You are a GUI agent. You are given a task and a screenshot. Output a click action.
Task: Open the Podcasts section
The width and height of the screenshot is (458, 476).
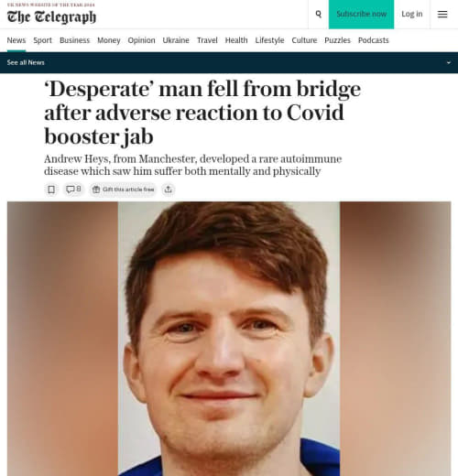[374, 40]
